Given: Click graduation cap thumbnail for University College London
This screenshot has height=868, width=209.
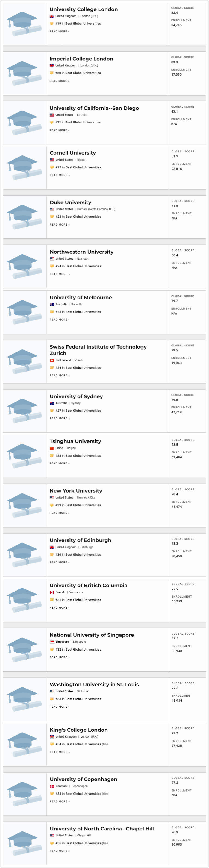Looking at the screenshot, I should click(24, 24).
